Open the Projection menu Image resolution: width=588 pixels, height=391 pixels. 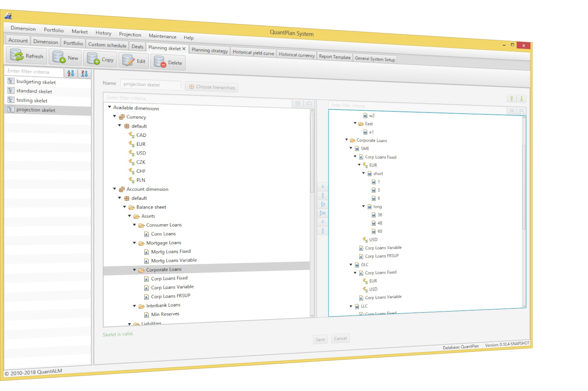click(130, 34)
